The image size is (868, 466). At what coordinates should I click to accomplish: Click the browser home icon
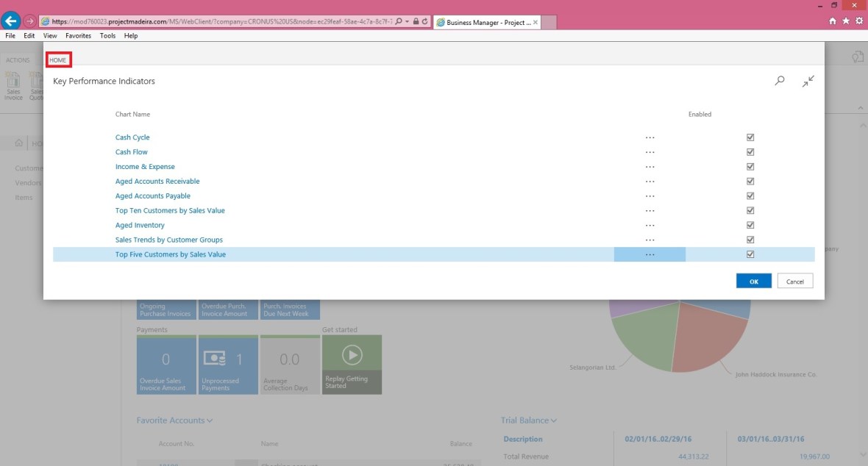pyautogui.click(x=833, y=21)
